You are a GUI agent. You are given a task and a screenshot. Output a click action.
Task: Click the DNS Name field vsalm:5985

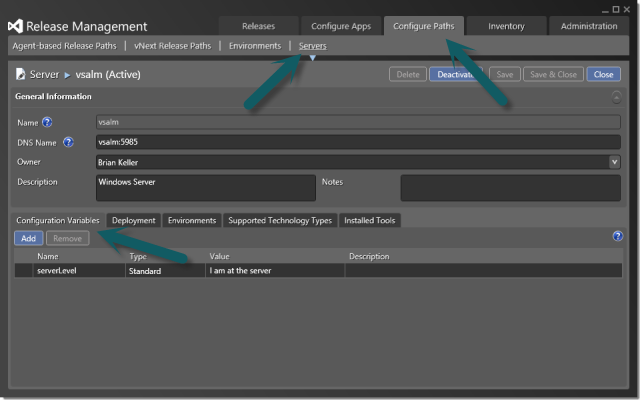(358, 142)
